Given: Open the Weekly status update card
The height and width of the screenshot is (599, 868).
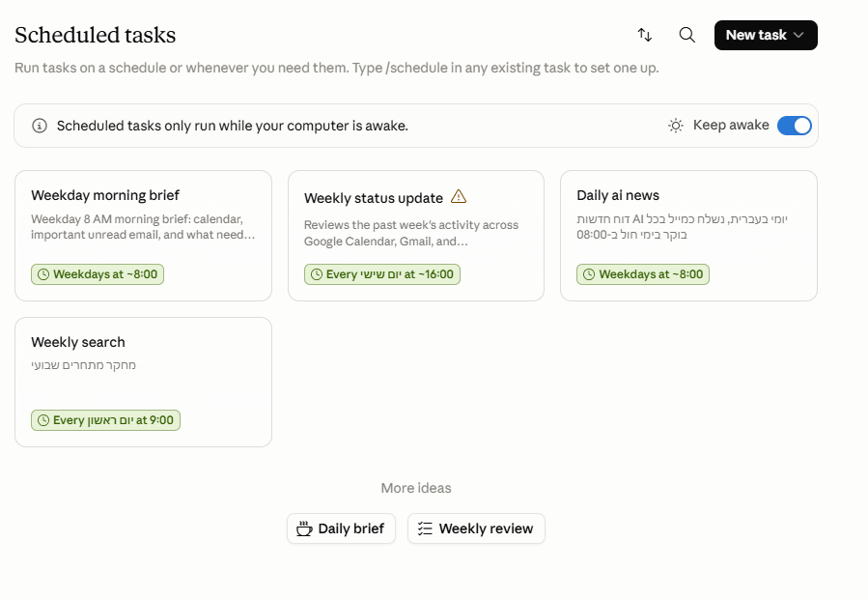Looking at the screenshot, I should (416, 236).
